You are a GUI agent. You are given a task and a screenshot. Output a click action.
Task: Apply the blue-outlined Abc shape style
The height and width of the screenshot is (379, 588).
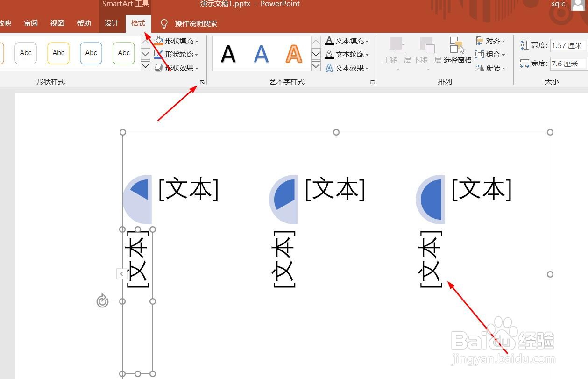(91, 53)
